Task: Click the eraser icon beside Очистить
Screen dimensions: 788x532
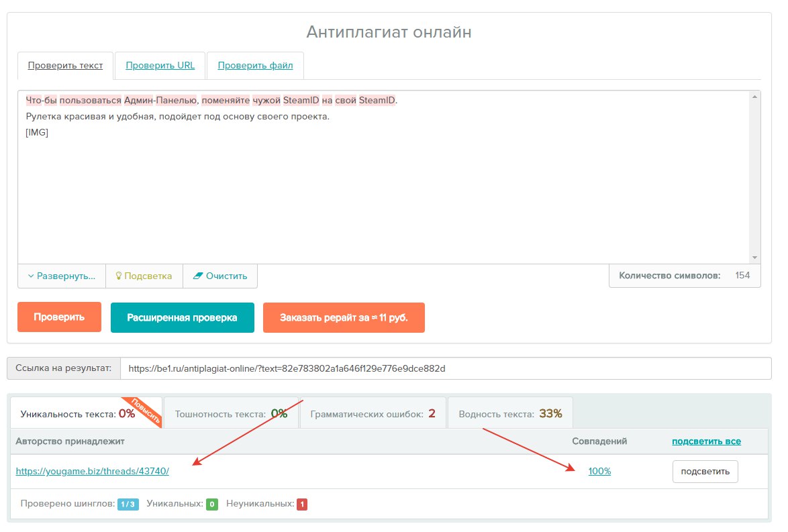Action: 198,276
